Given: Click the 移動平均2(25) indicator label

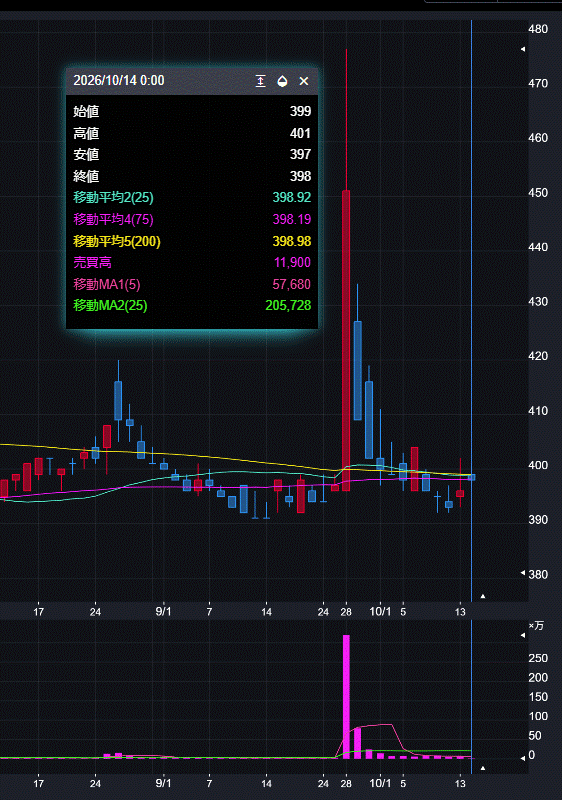Looking at the screenshot, I should pyautogui.click(x=113, y=197).
